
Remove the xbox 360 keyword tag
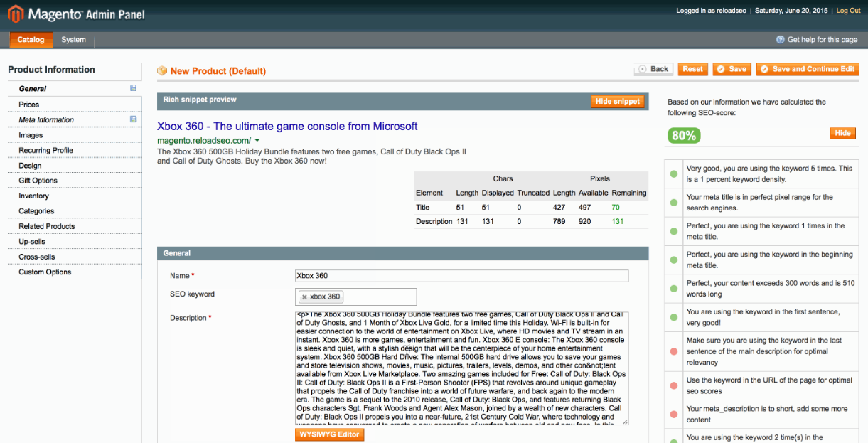click(304, 297)
